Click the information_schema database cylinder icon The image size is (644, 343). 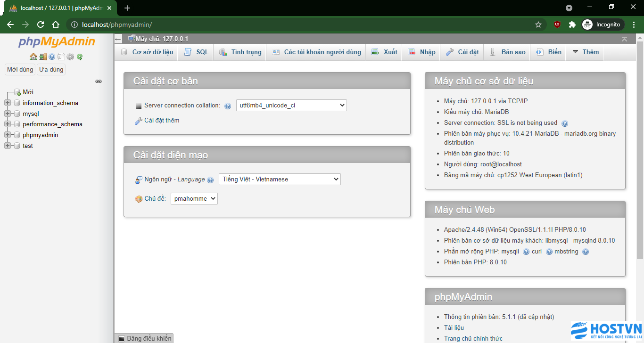(17, 103)
